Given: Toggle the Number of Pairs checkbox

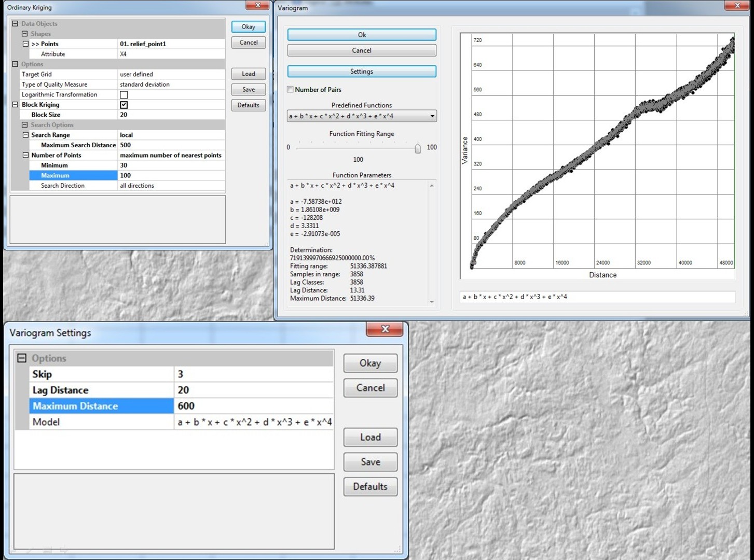Looking at the screenshot, I should pyautogui.click(x=291, y=90).
